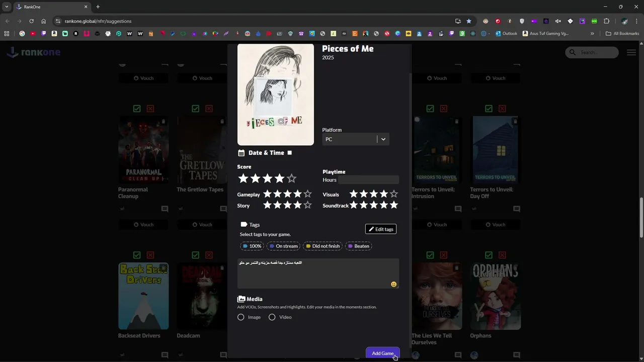The image size is (644, 362).
Task: Click the RankOne logo
Action: (x=34, y=52)
